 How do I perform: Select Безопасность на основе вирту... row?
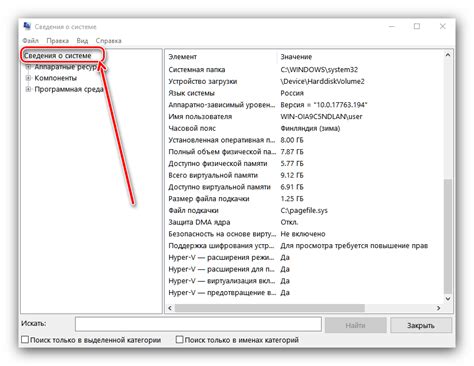304,234
